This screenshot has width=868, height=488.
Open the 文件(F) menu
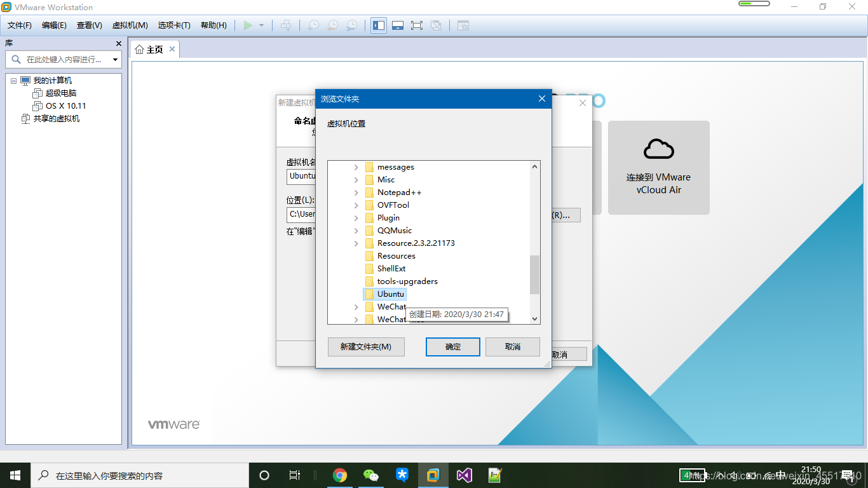(20, 25)
